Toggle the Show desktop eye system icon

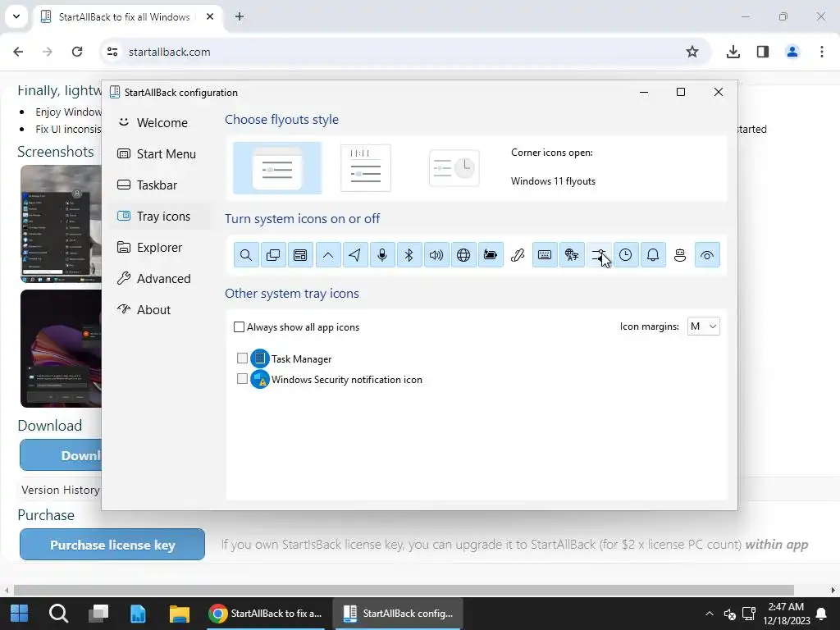(707, 255)
